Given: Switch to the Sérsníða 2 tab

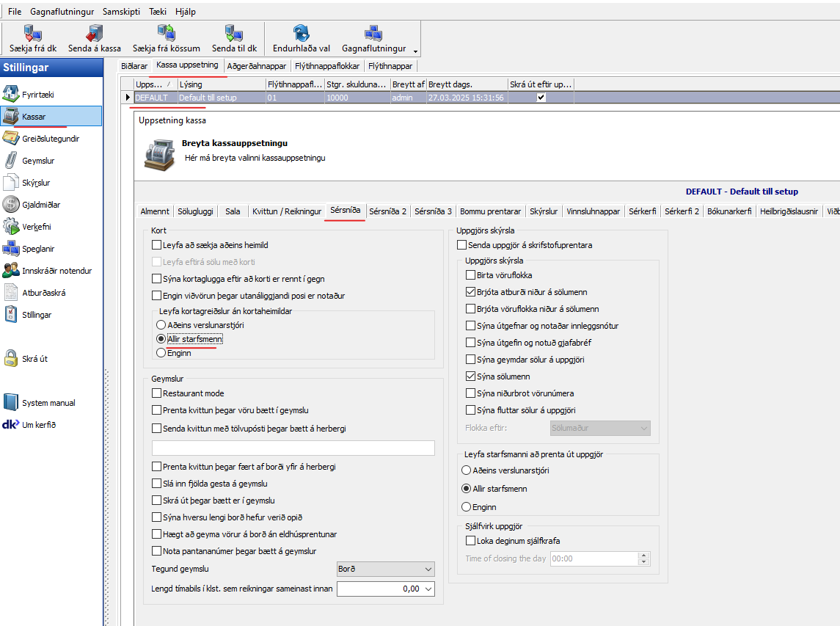Looking at the screenshot, I should [x=388, y=211].
